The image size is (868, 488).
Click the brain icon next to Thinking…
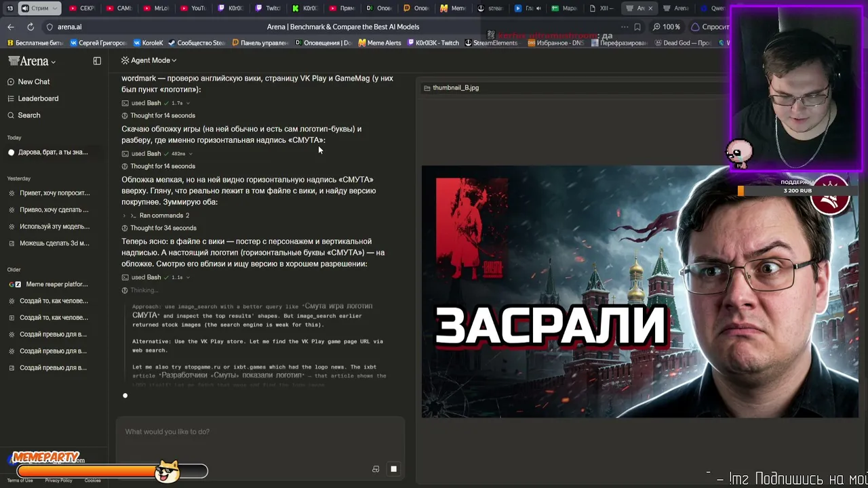coord(125,290)
